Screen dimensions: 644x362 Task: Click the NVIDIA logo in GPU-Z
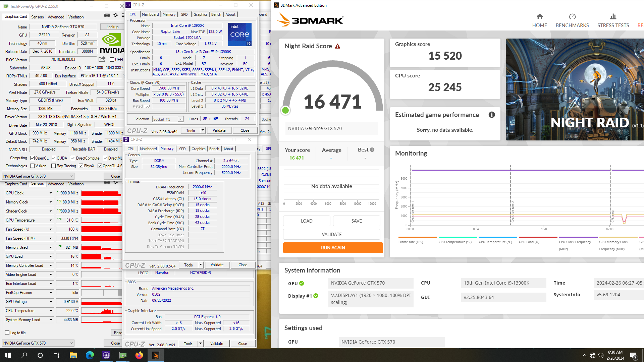click(112, 43)
